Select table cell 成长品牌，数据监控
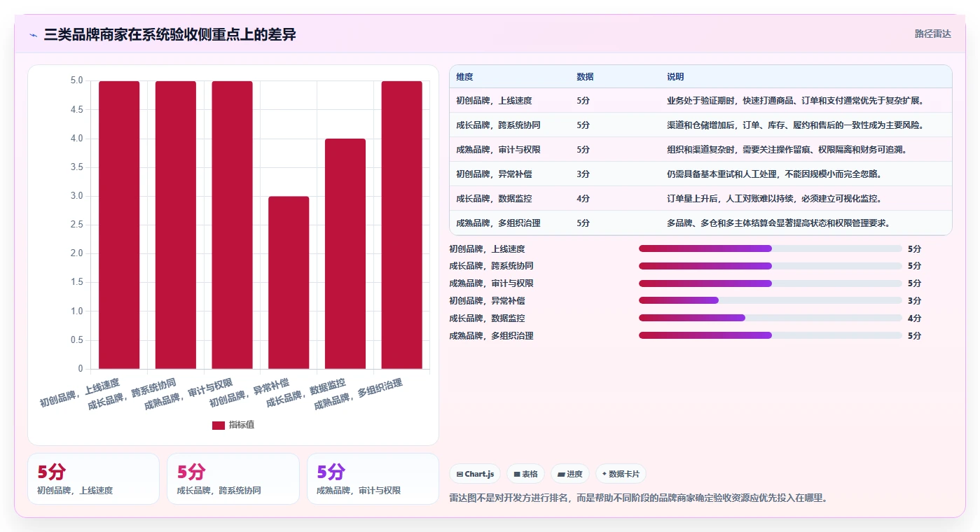980x532 pixels. point(494,199)
